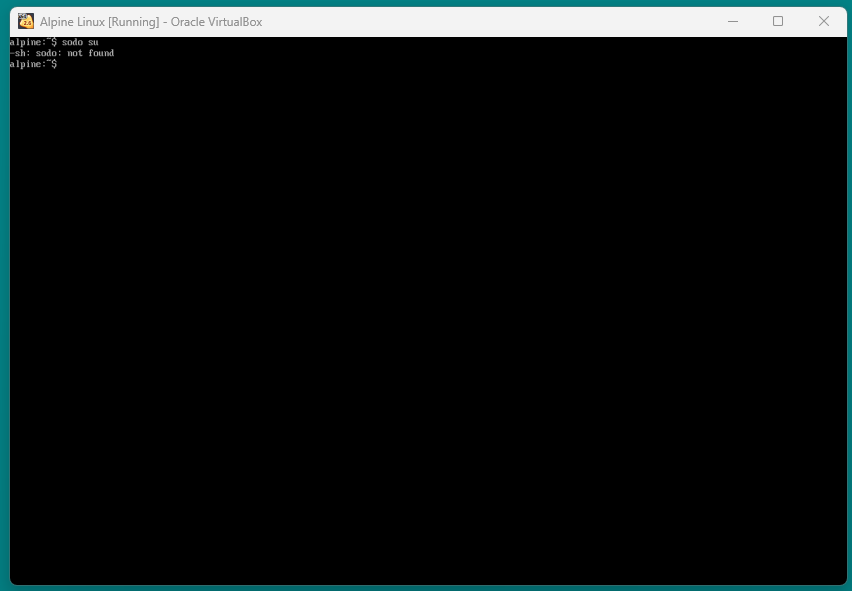The width and height of the screenshot is (852, 591).
Task: Click the window title 'Alpine Linux [Running] - Oracle VirtualBox'
Action: point(151,22)
